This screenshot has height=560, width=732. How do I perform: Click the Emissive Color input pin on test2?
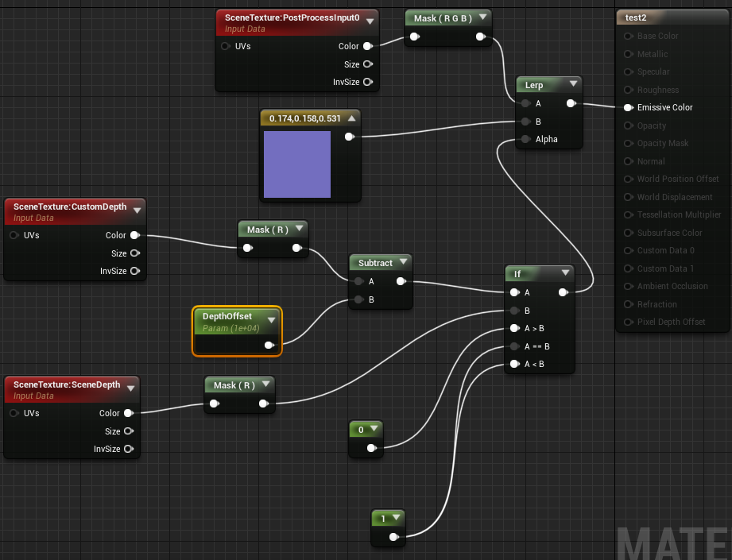point(628,107)
